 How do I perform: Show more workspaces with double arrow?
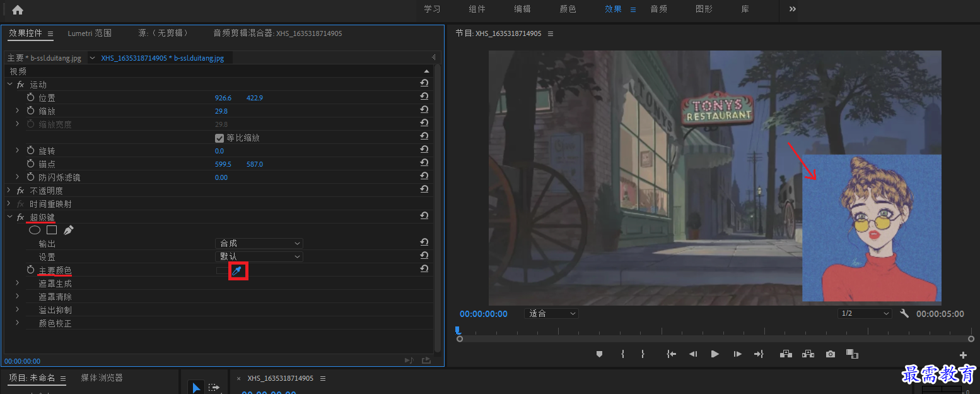793,9
